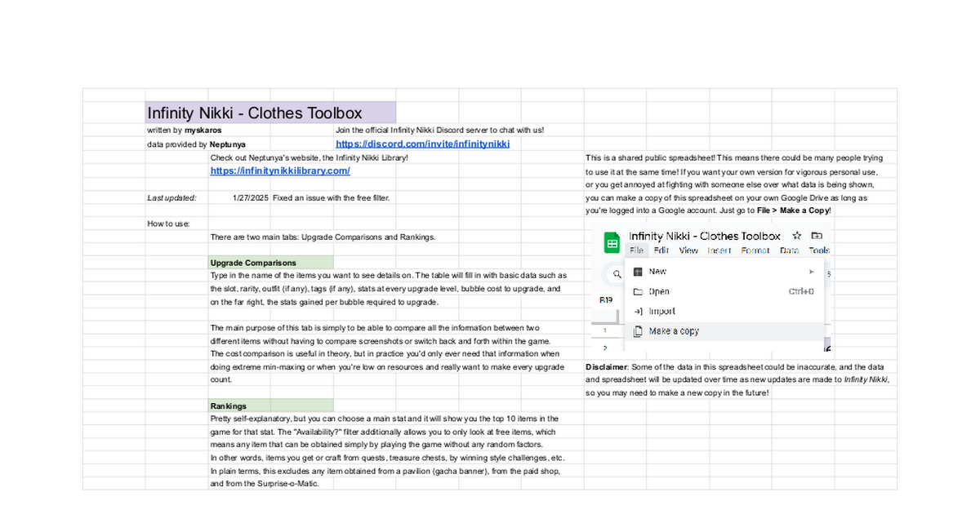Click the New spreadsheet icon in the File menu
This screenshot has height=514, width=980.
[639, 272]
